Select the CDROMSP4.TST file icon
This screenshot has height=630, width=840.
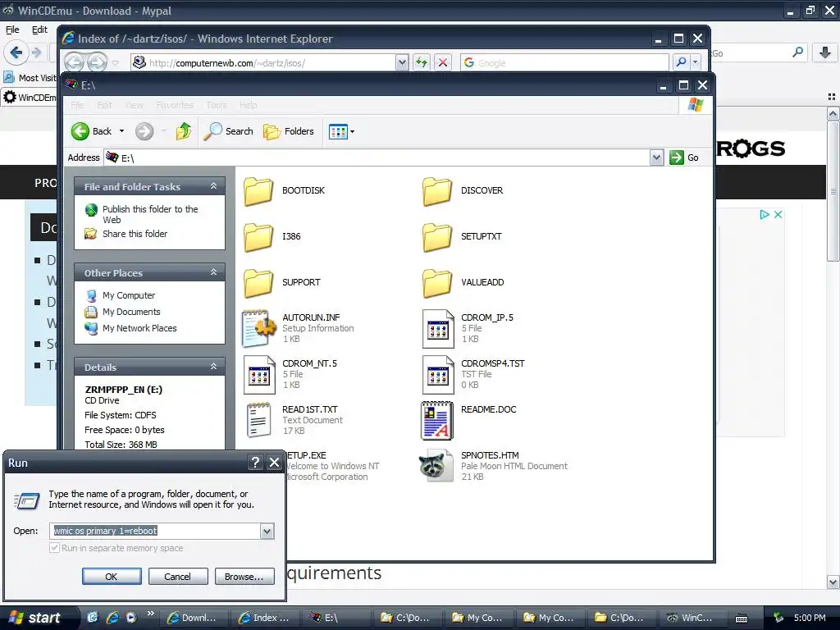438,374
